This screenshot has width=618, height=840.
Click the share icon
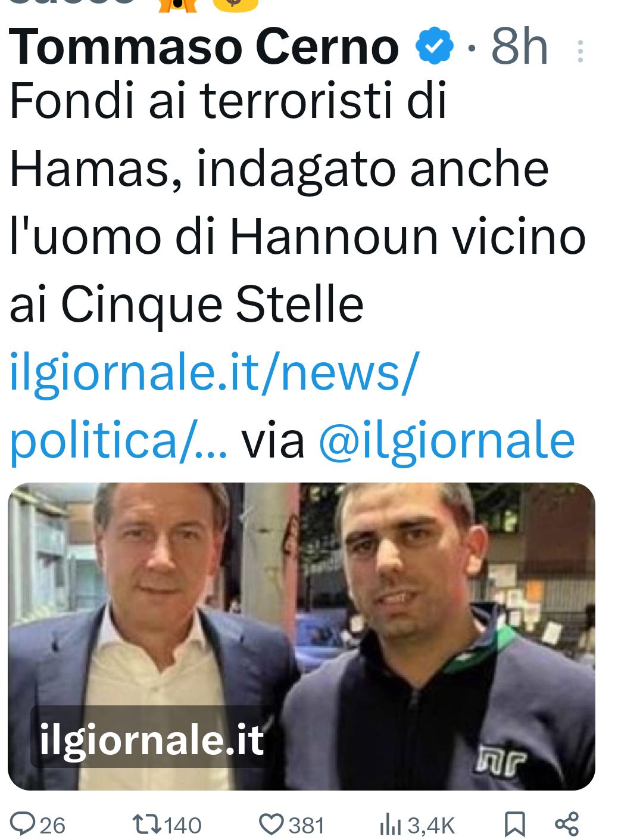(567, 824)
